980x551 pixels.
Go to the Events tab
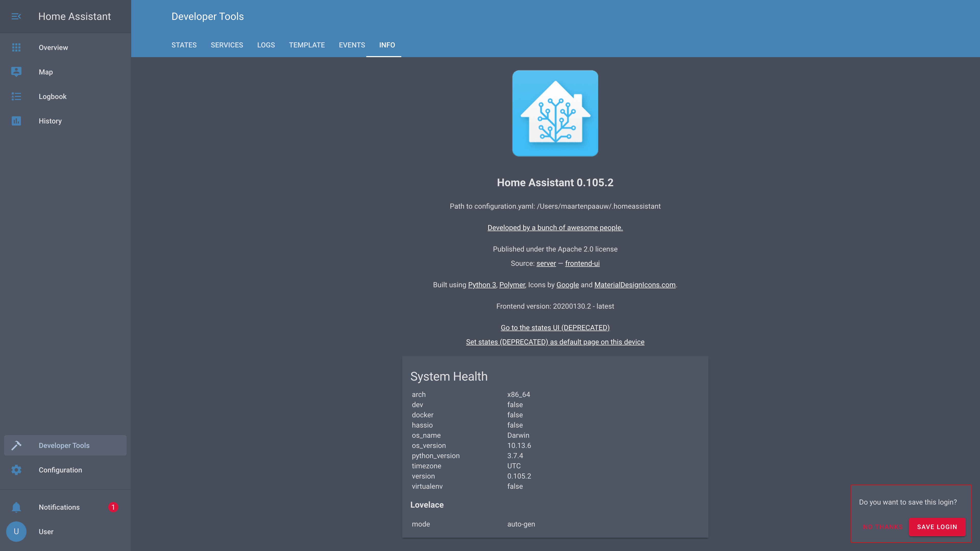[351, 45]
